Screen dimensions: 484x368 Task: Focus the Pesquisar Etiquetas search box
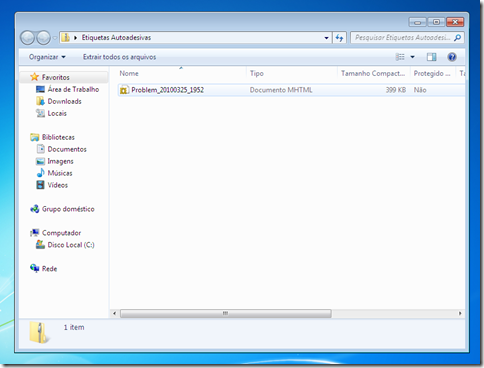point(402,38)
